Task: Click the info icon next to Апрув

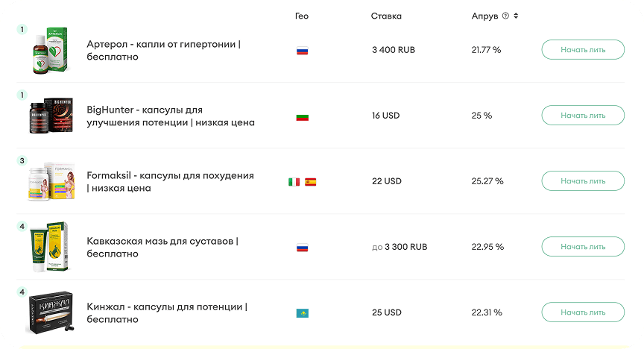Action: [505, 16]
